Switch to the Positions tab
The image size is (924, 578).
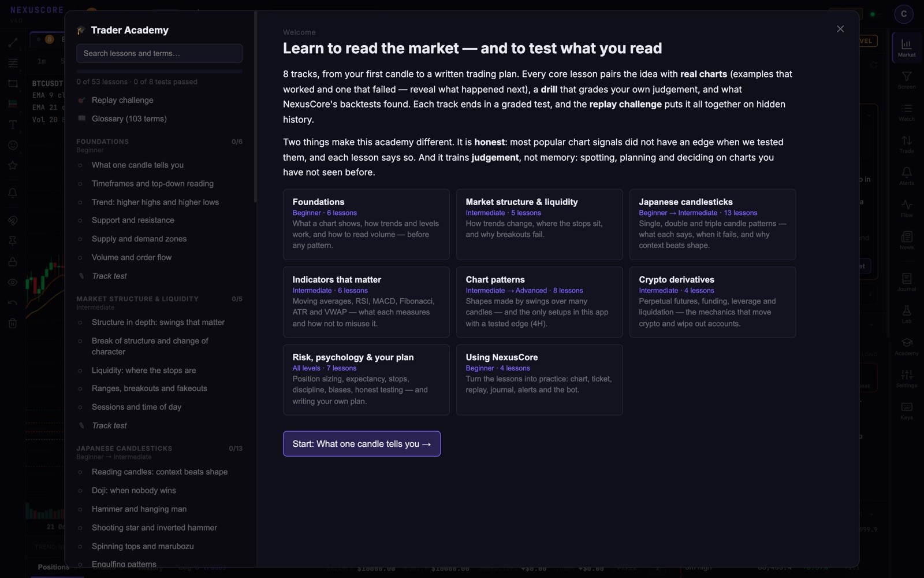click(54, 567)
